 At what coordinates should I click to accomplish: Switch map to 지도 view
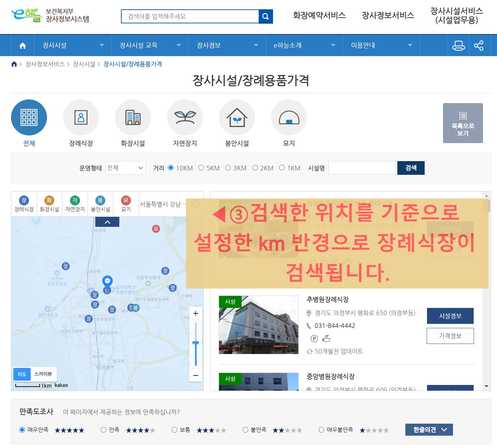click(22, 374)
